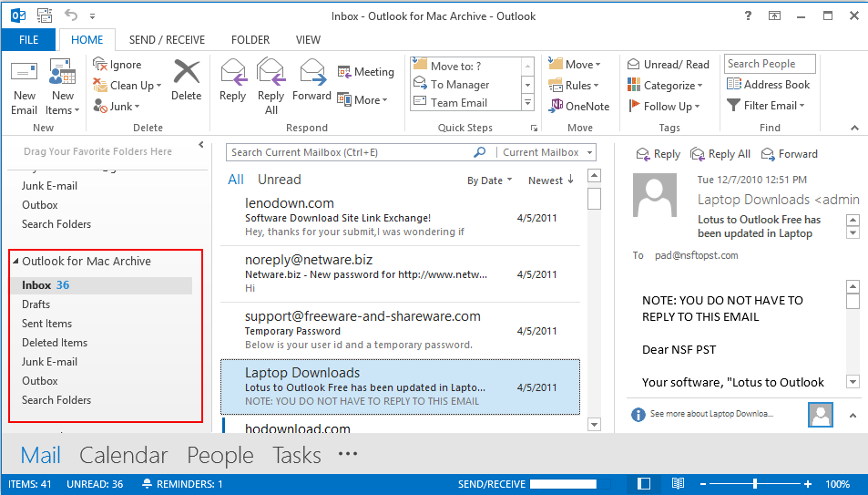Click Reply All in reading pane
Screen dimensions: 868x495
pyautogui.click(x=720, y=154)
